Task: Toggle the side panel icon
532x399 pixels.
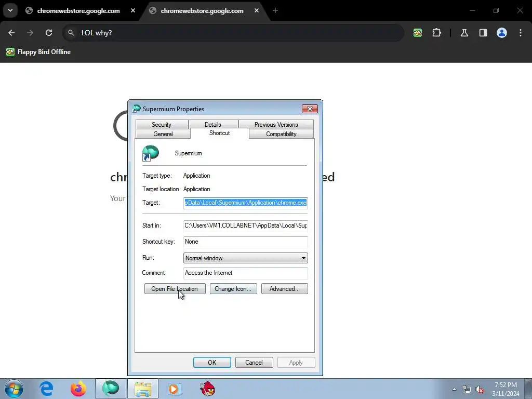Action: point(483,33)
